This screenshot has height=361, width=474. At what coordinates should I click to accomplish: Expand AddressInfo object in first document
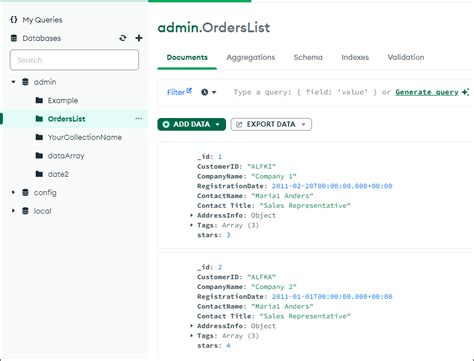[191, 215]
